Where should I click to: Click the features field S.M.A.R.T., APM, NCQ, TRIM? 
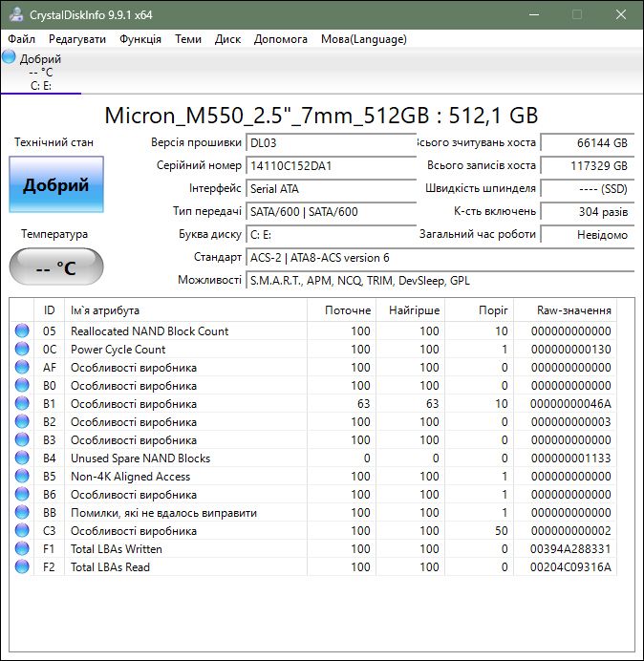coord(440,280)
